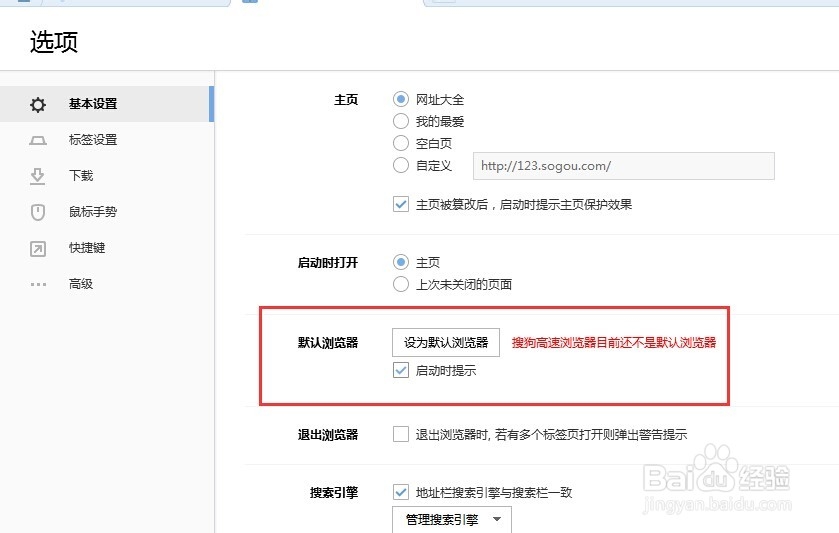The height and width of the screenshot is (533, 839).
Task: Click the gear icon for 基本设置
Action: click(x=38, y=104)
